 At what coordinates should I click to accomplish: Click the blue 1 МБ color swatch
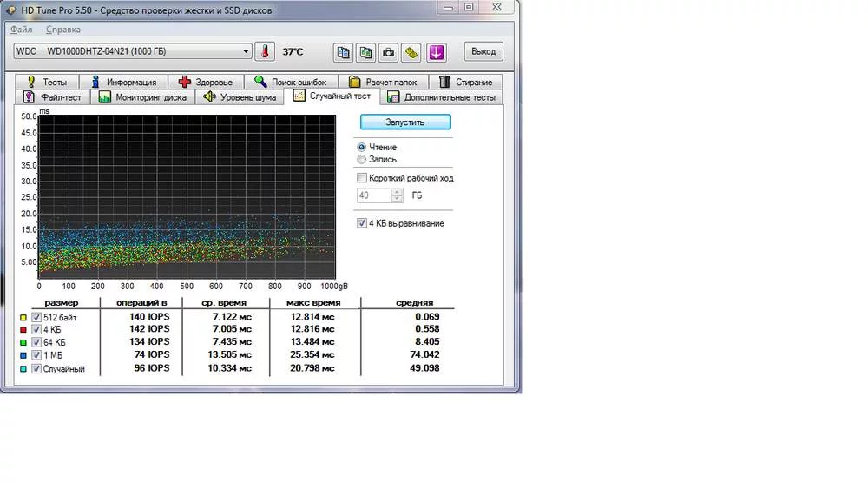click(23, 355)
